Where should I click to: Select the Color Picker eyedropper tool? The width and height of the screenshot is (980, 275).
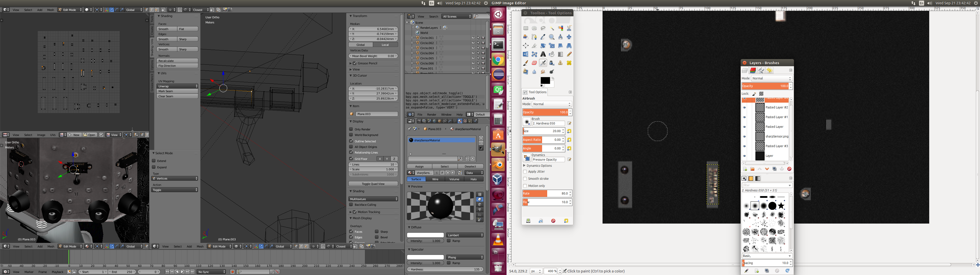click(x=543, y=37)
